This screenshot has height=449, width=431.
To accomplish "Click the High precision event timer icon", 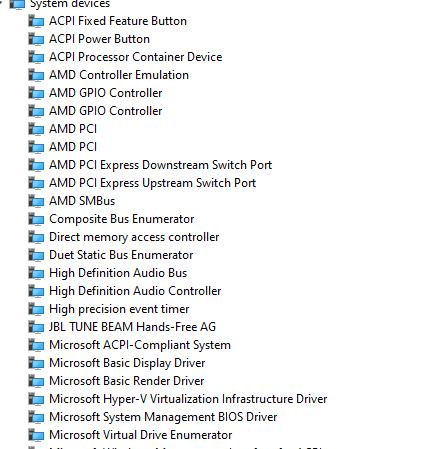I will pos(36,309).
